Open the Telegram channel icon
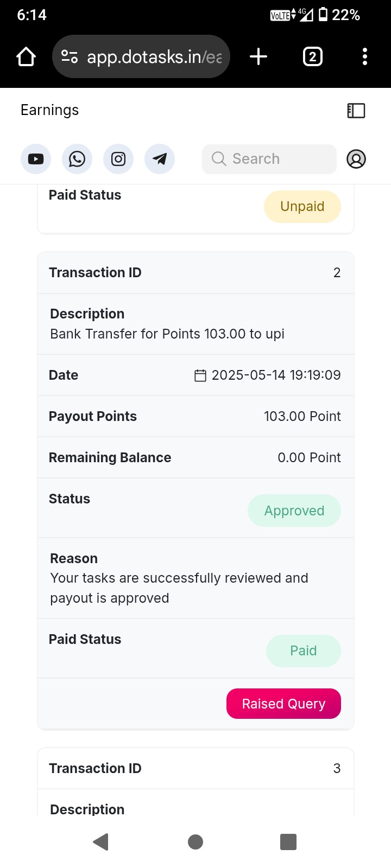This screenshot has width=391, height=868. [x=160, y=159]
